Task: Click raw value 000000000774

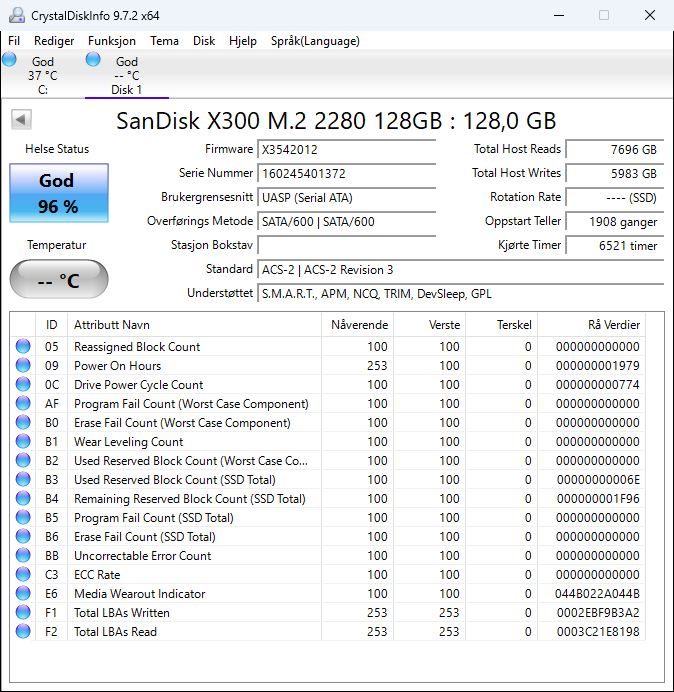Action: [x=598, y=385]
